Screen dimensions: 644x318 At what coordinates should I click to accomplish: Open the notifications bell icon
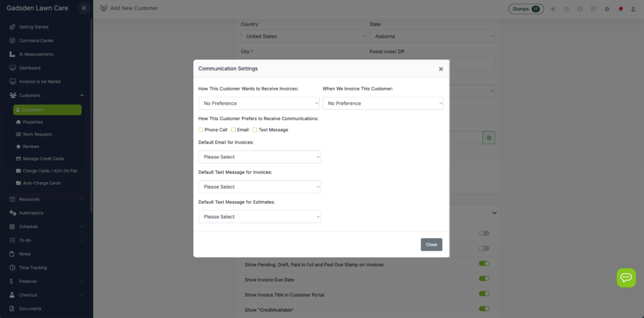click(620, 9)
